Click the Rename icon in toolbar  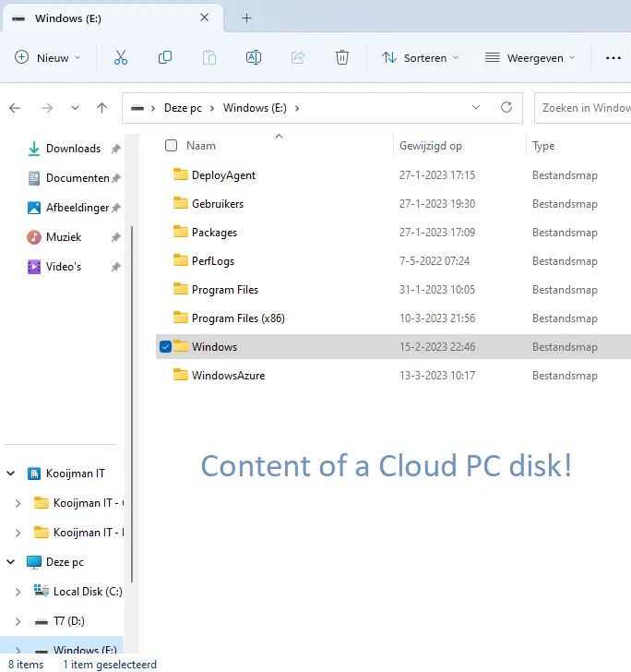[253, 57]
